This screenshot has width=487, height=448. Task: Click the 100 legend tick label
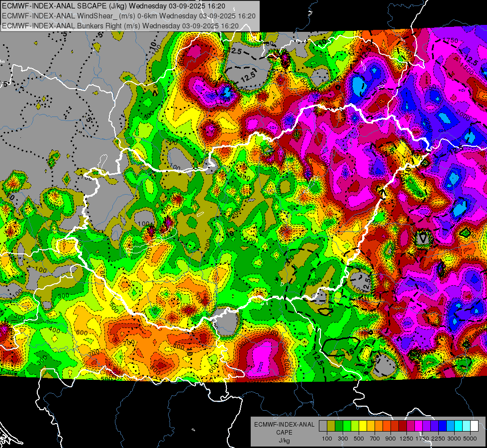coord(327,439)
